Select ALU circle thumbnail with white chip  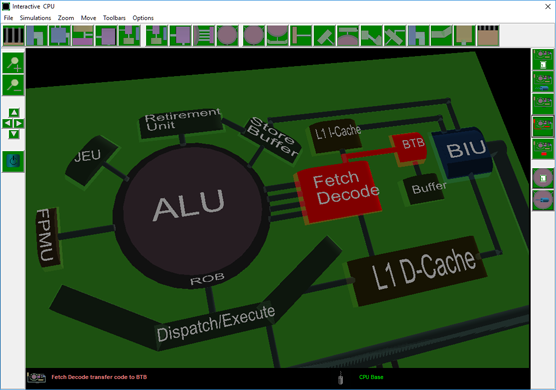click(543, 178)
